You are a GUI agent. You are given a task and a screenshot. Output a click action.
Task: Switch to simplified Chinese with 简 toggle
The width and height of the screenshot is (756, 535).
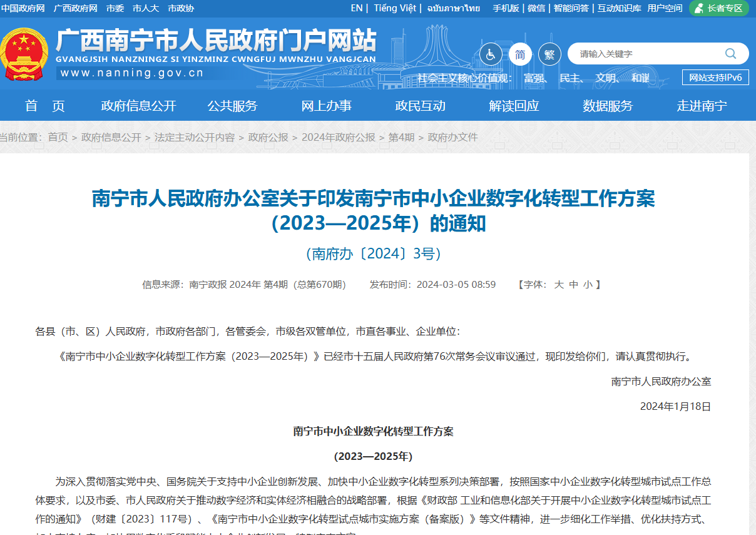coord(520,54)
